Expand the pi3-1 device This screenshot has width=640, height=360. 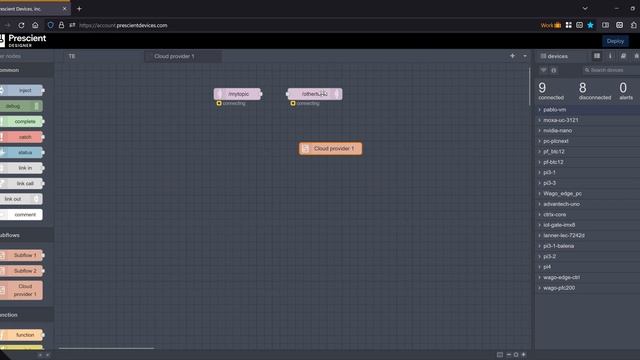click(540, 173)
